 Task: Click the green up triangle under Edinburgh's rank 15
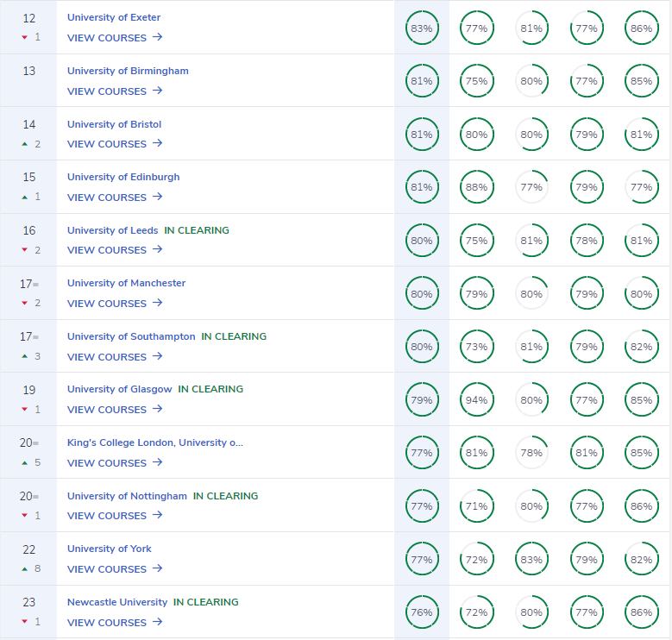(25, 197)
